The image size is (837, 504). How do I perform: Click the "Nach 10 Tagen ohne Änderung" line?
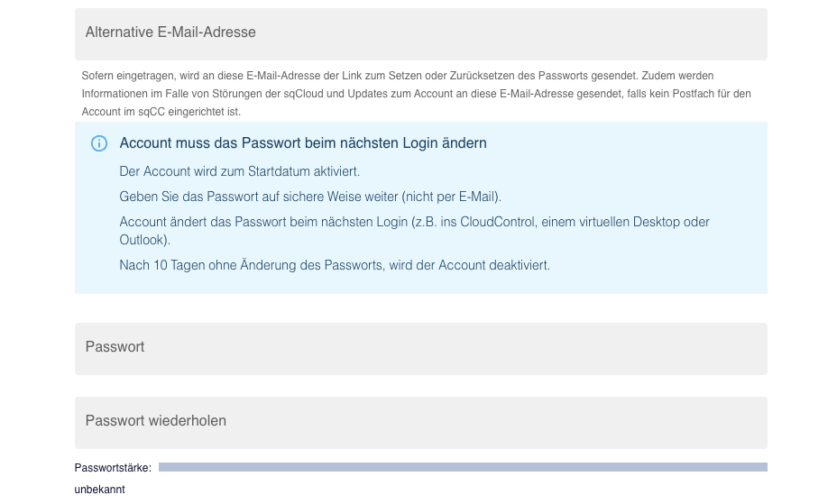335,265
